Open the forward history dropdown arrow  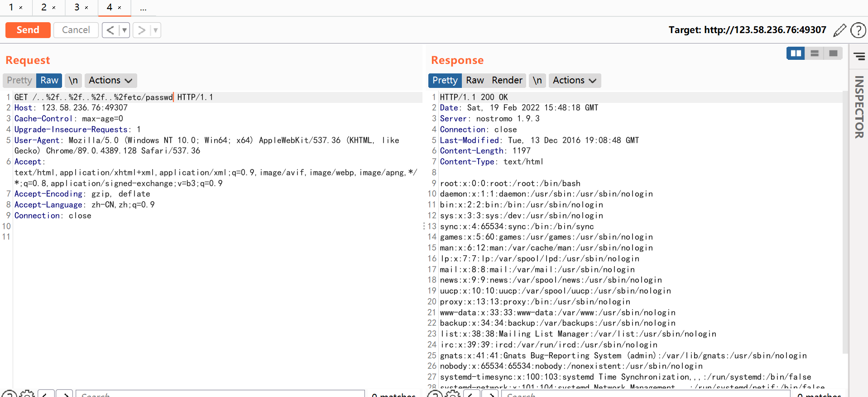155,30
